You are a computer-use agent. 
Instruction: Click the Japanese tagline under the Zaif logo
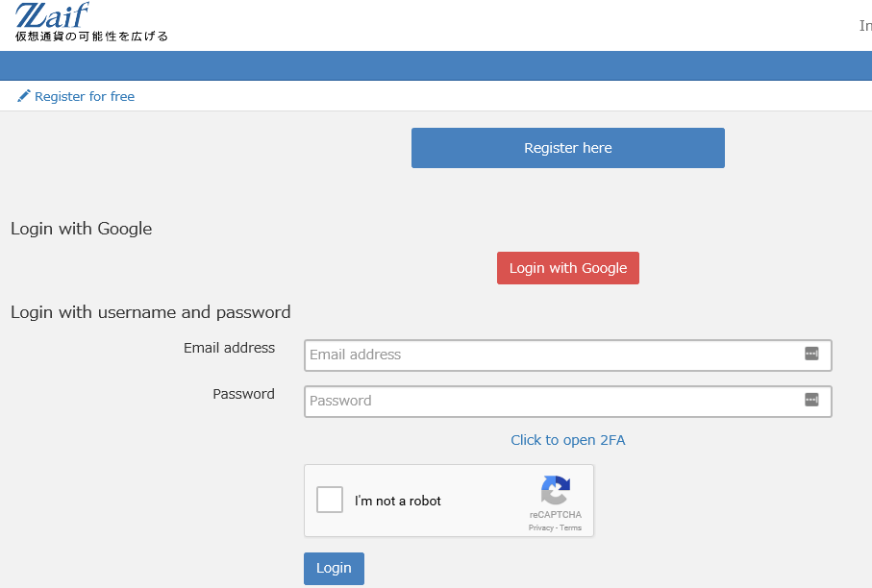pos(91,37)
